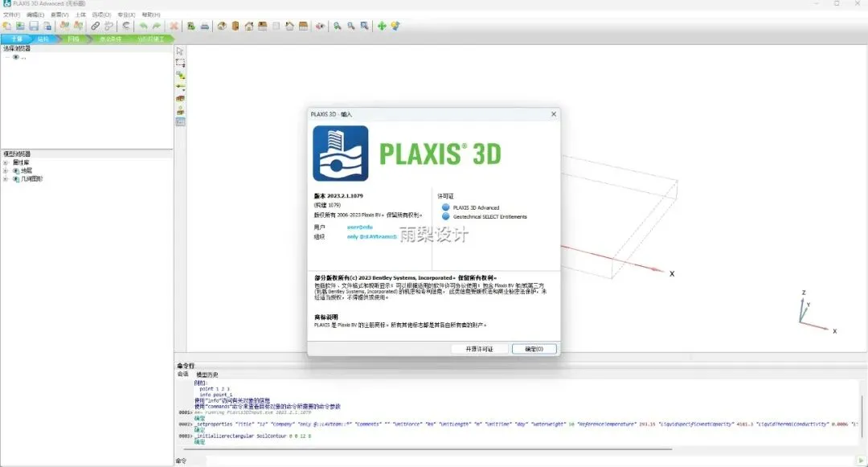Open the 土体 menu
Screen dimensions: 868x467
[80, 15]
